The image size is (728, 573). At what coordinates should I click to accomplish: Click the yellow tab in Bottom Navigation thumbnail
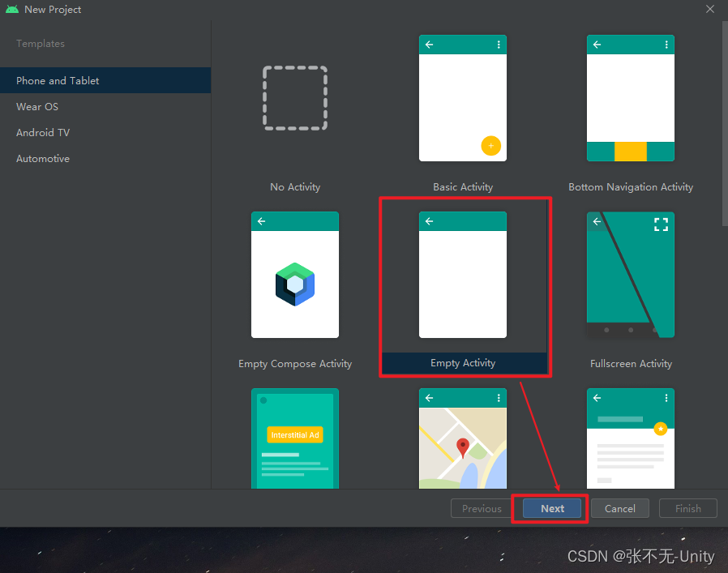[631, 152]
